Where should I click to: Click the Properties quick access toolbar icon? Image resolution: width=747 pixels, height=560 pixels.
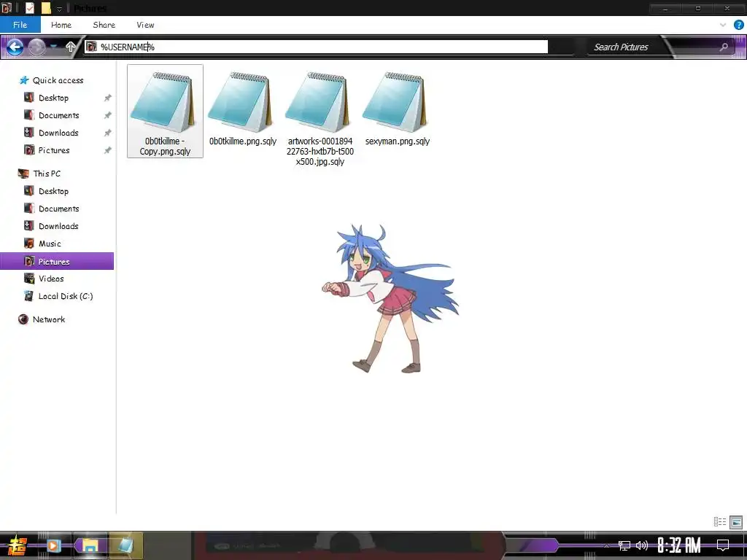coord(30,7)
